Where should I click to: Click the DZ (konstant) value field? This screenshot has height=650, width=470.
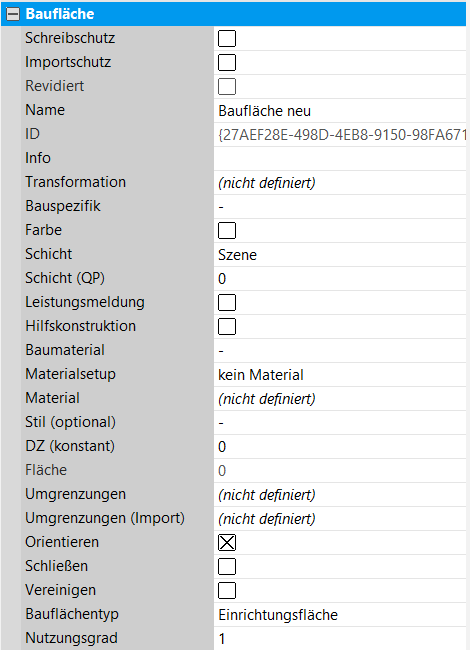[340, 447]
